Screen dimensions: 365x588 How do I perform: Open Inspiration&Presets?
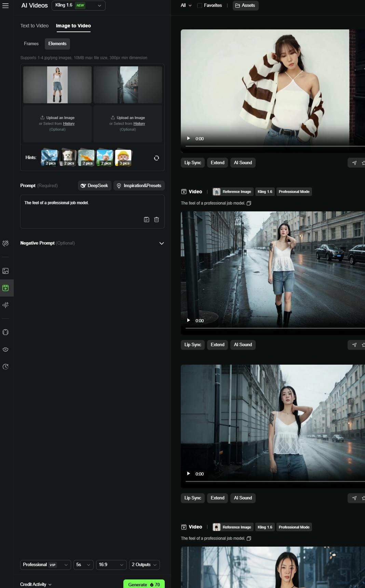pos(139,186)
